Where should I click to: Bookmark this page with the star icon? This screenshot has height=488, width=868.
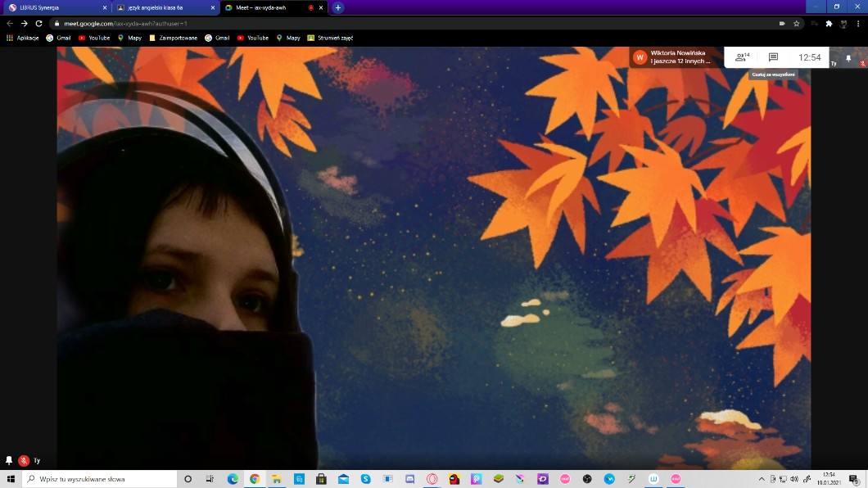click(796, 24)
